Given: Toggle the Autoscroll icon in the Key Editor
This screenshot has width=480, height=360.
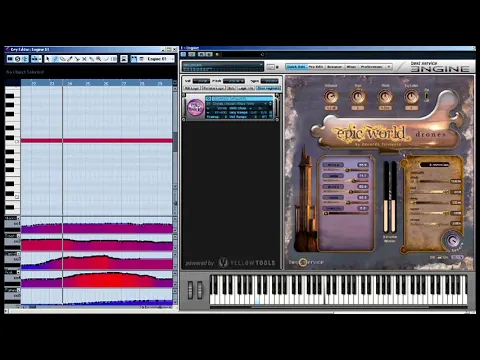Looking at the screenshot, I should click(25, 59).
